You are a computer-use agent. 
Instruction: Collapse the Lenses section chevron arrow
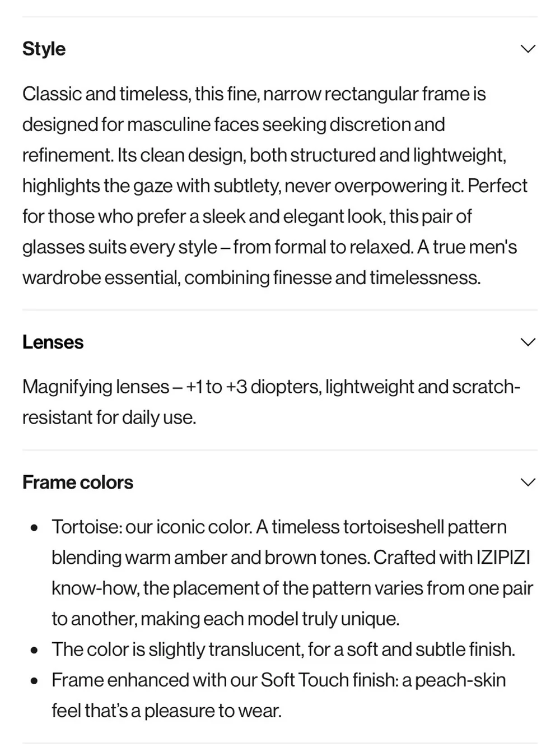coord(528,342)
